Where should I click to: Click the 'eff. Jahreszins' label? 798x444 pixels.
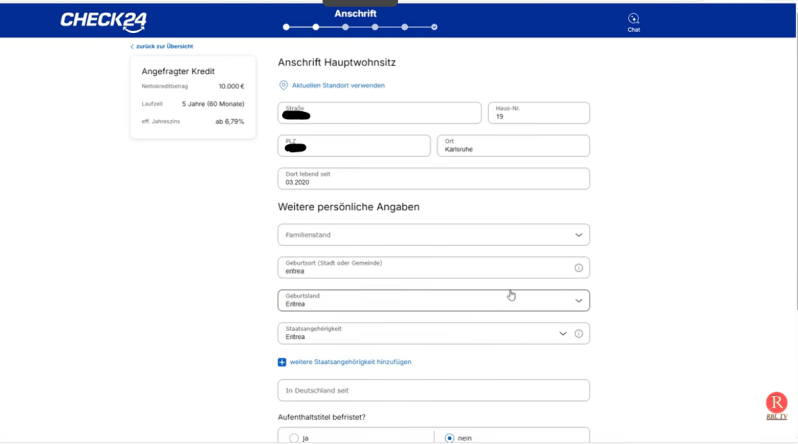click(x=161, y=122)
